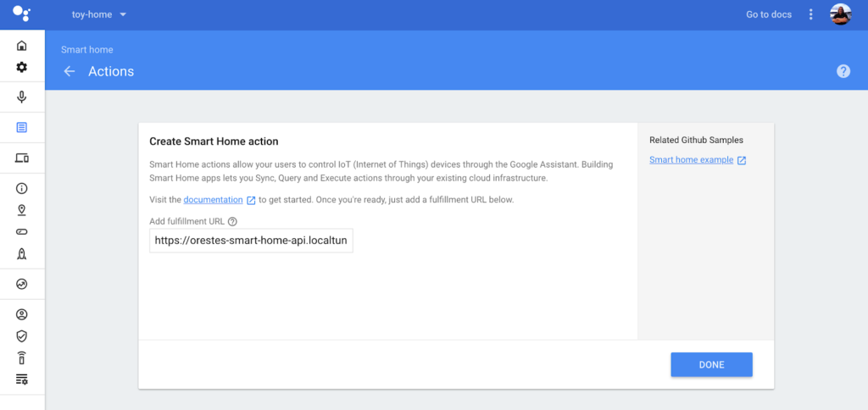Open the location targeting pin icon
The width and height of the screenshot is (868, 410).
[x=21, y=210]
